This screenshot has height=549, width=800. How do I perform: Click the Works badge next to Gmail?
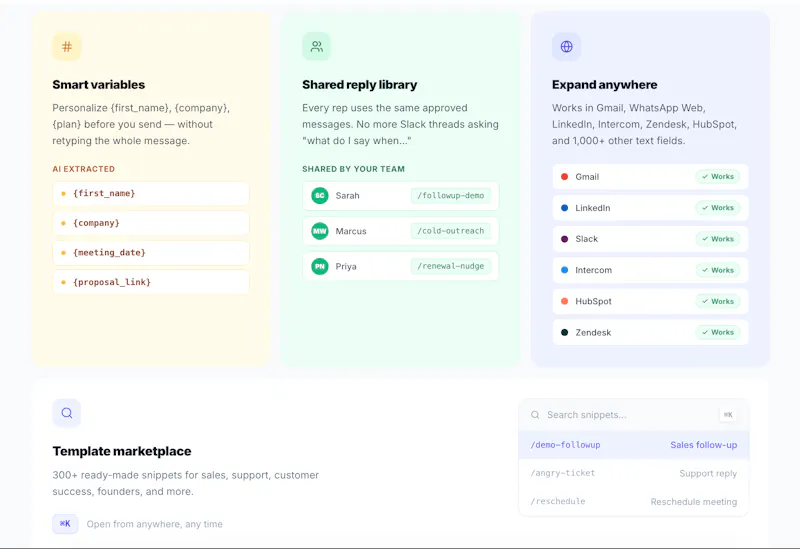click(718, 177)
